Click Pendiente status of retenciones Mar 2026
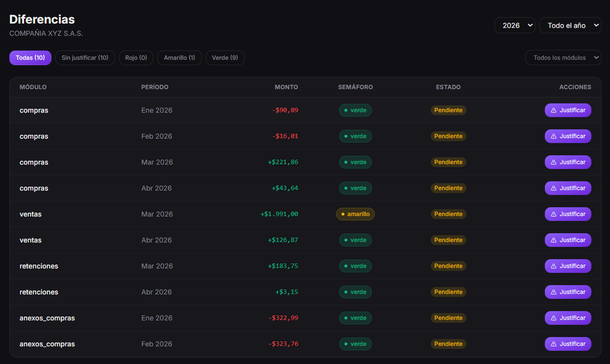610x364 pixels. point(448,266)
